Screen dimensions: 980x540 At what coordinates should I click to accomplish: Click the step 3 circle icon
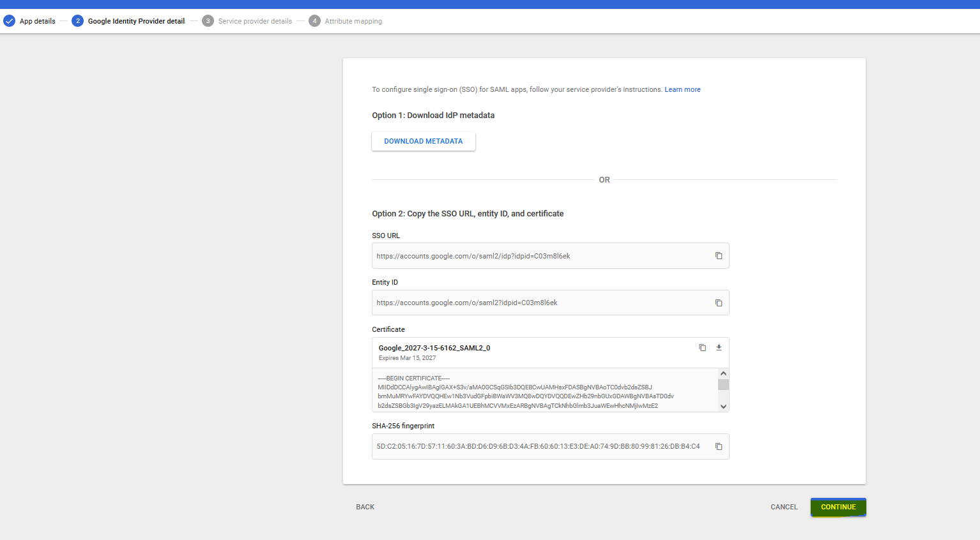[x=208, y=21]
